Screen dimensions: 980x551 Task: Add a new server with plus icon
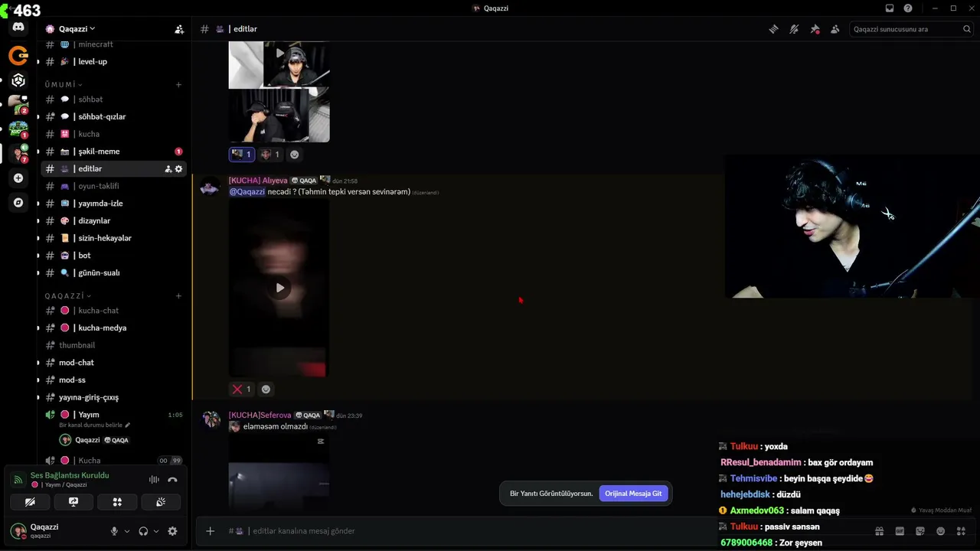(x=18, y=178)
